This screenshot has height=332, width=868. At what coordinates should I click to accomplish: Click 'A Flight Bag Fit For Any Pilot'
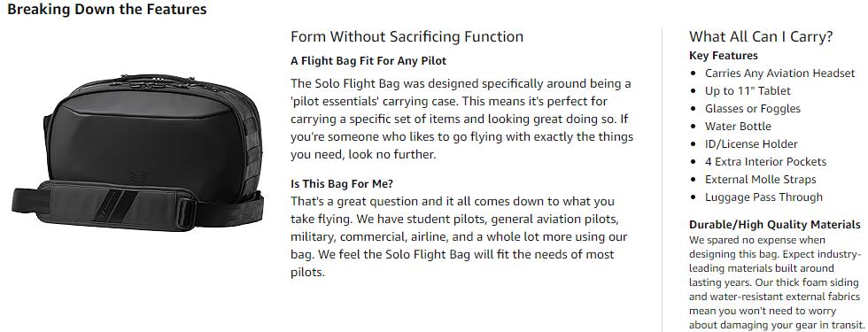click(368, 61)
